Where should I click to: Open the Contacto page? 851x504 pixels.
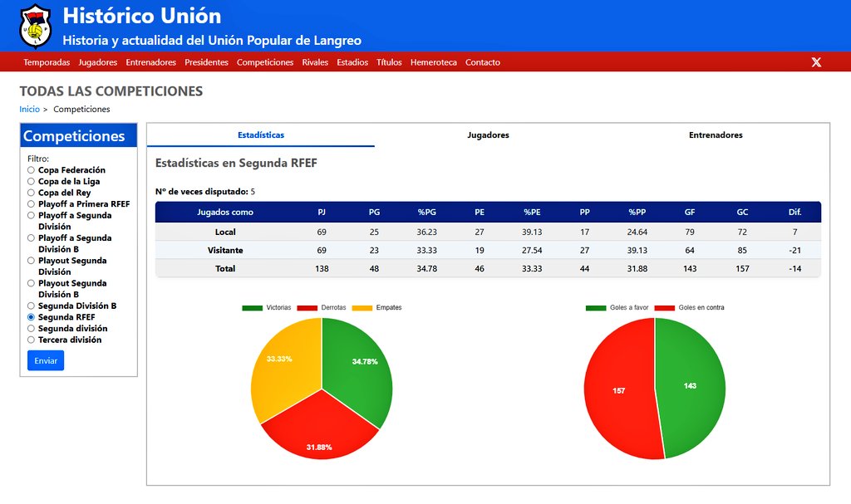pyautogui.click(x=483, y=62)
